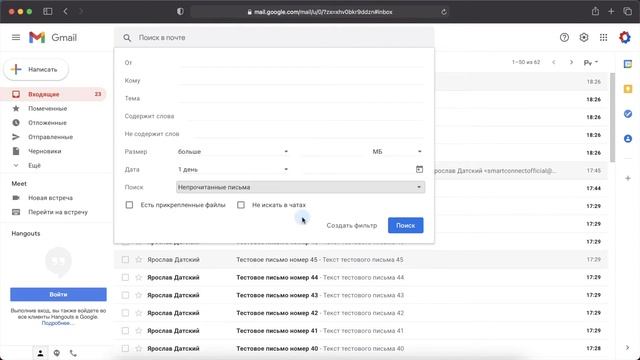Collapse the side panel arrow
Screen dimensions: 640x360
(x=627, y=347)
